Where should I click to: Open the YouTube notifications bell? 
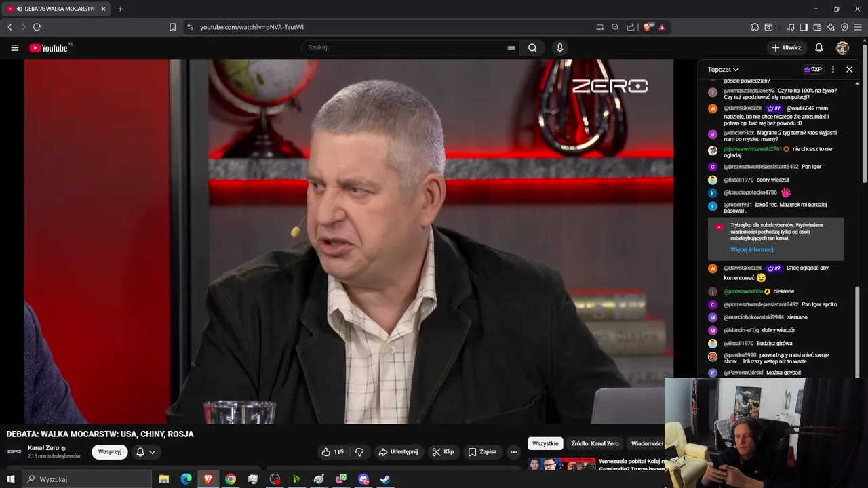(x=819, y=48)
